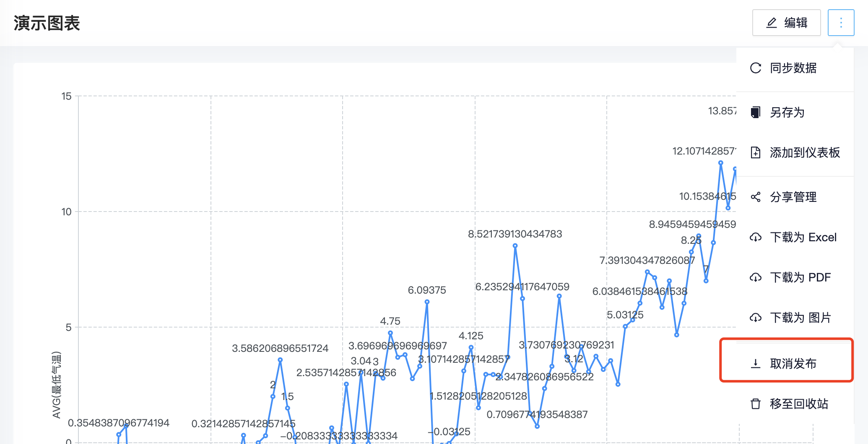Choose 下载为 Excel
The image size is (868, 444).
pyautogui.click(x=795, y=237)
